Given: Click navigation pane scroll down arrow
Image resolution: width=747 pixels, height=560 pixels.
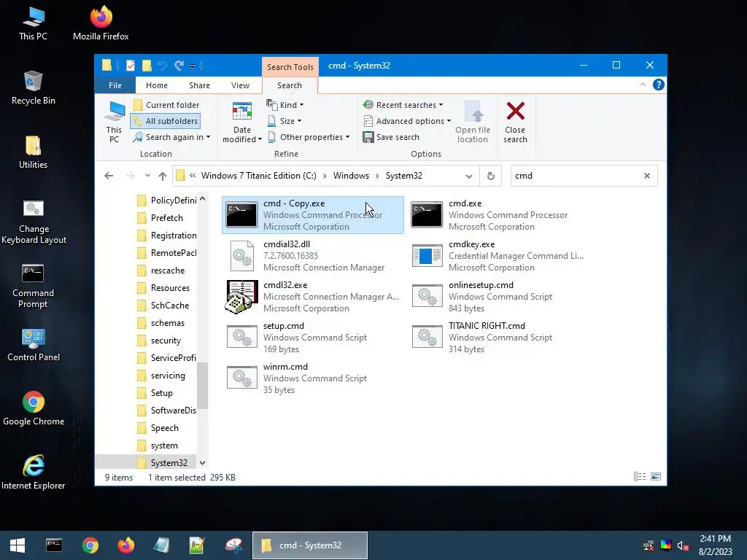Looking at the screenshot, I should 203,463.
